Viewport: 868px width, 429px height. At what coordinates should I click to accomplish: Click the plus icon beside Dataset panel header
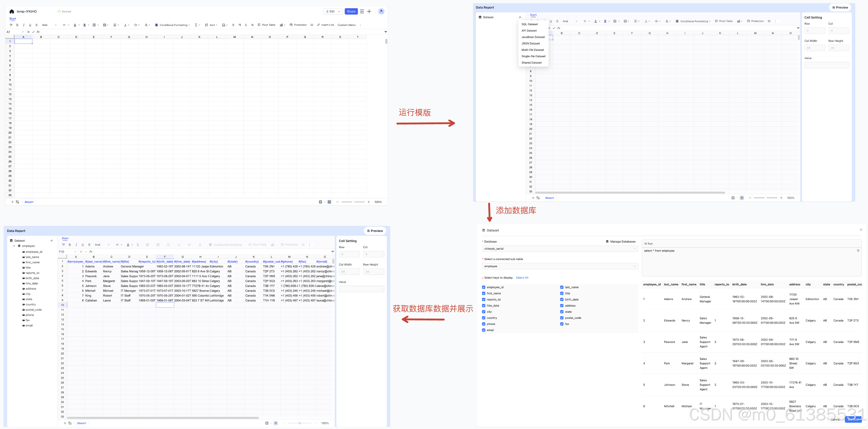point(520,17)
